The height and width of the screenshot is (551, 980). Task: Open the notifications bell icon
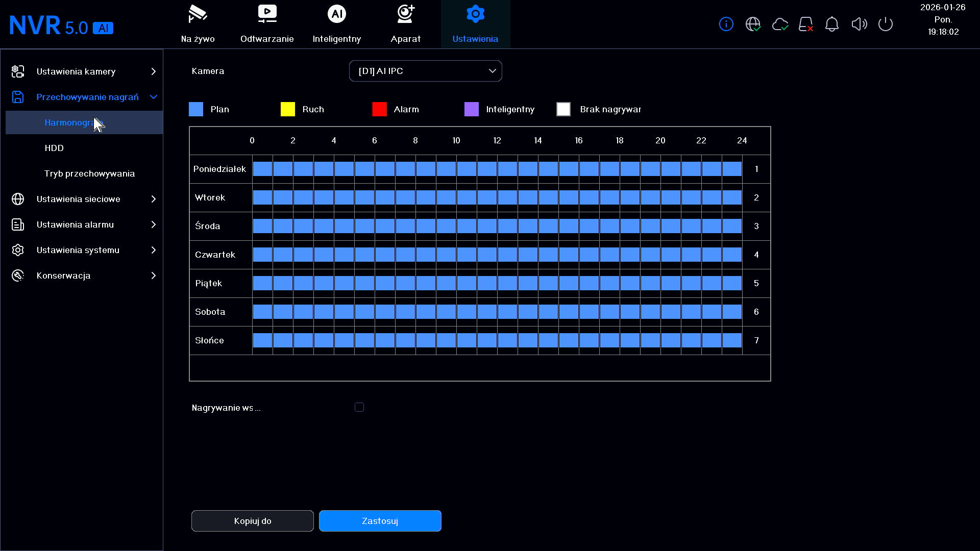point(832,24)
